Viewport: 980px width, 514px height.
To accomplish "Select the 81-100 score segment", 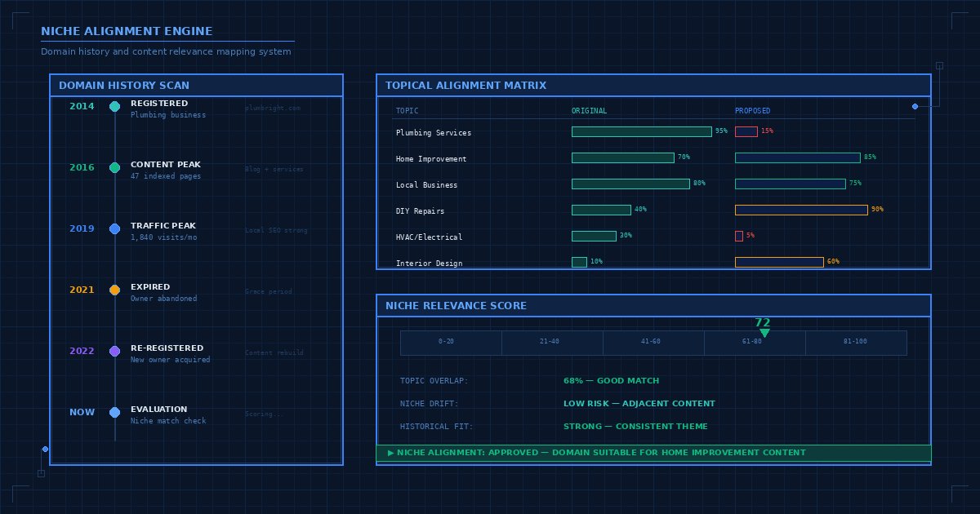I will (x=856, y=343).
